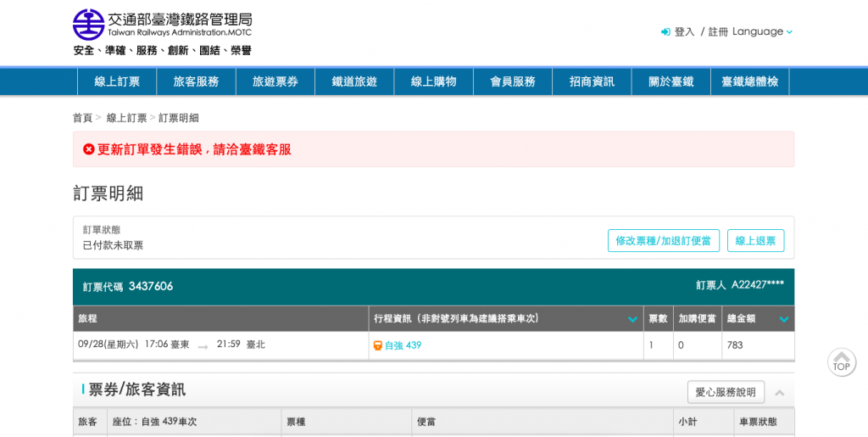This screenshot has width=868, height=437.
Task: Click the 線上退票 refund button
Action: (x=755, y=241)
